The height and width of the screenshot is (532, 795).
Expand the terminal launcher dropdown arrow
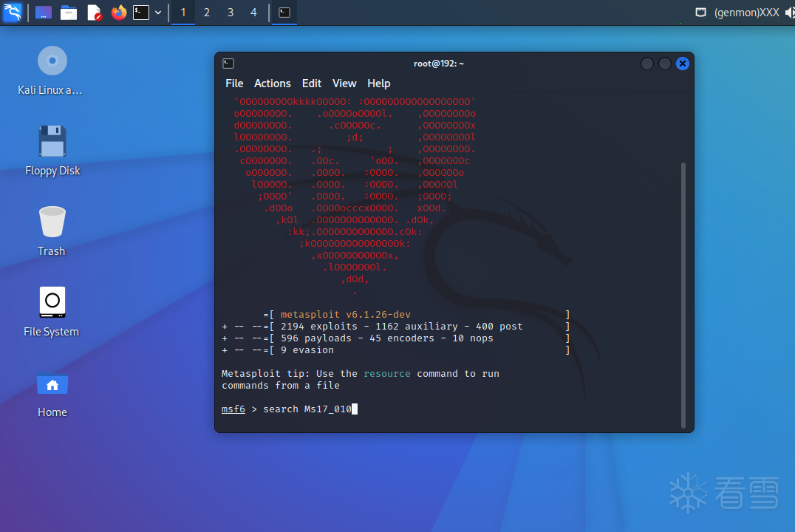coord(158,12)
